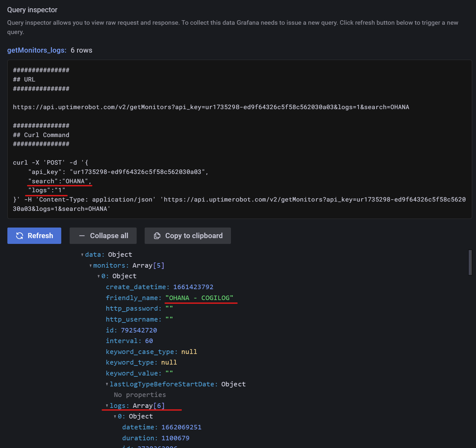Click the create_datetime value 1661423792

point(193,287)
